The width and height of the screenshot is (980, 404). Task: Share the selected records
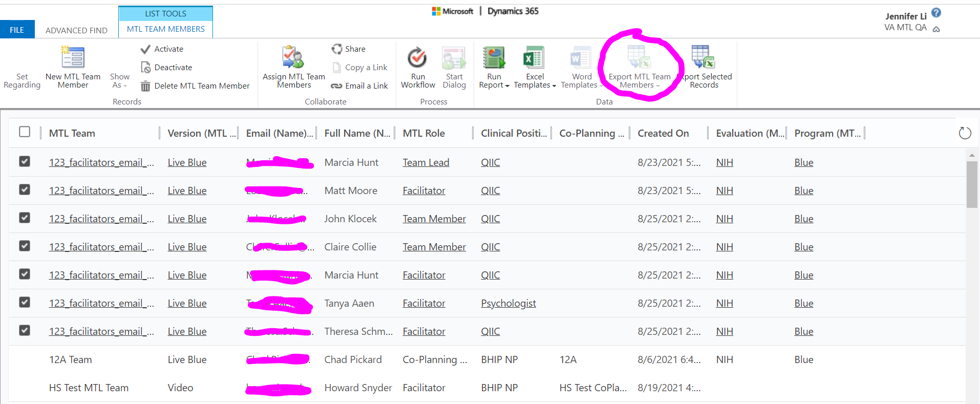pyautogui.click(x=348, y=49)
